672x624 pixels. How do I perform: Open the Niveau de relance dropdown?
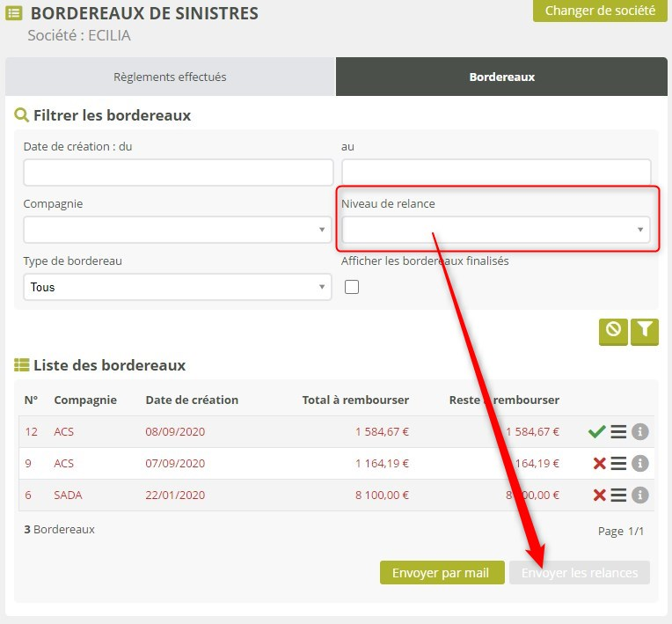point(495,230)
